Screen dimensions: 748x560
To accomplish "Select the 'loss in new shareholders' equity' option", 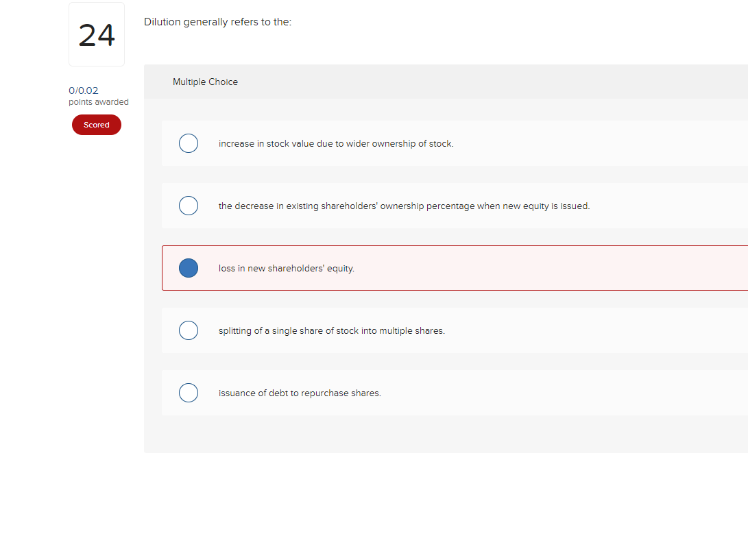I will click(189, 268).
